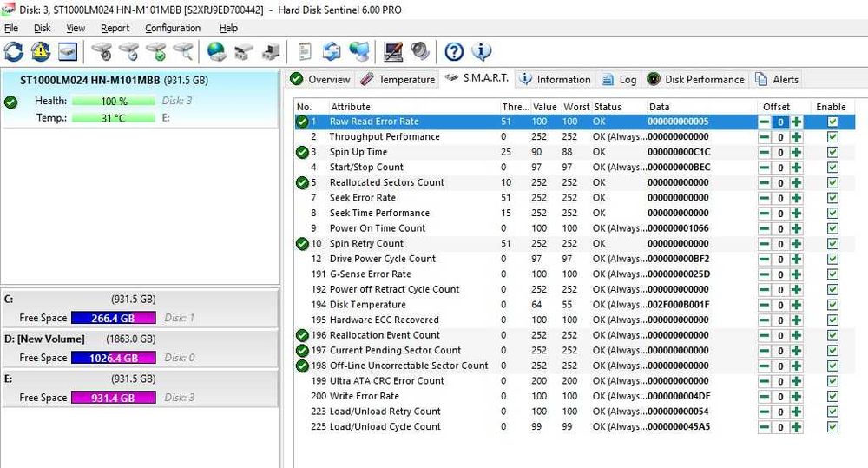This screenshot has height=468, width=868.
Task: Switch to the Disk Performance tab
Action: (x=696, y=79)
